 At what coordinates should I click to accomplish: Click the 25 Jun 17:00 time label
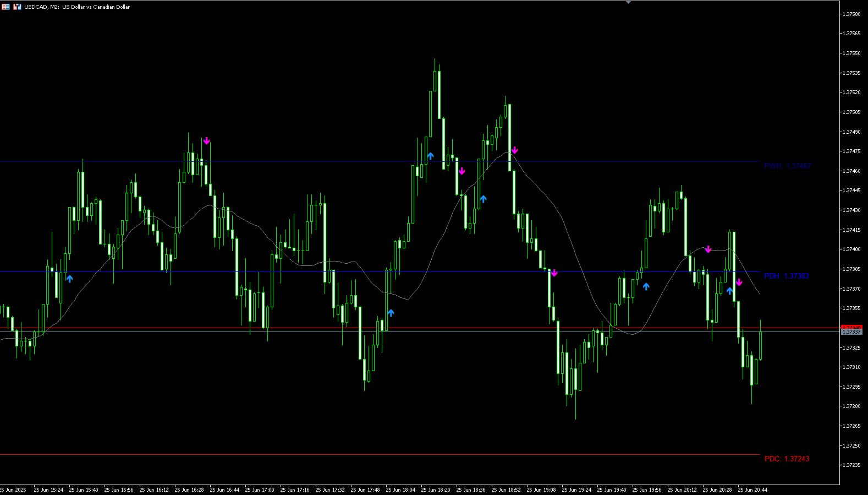(260, 489)
